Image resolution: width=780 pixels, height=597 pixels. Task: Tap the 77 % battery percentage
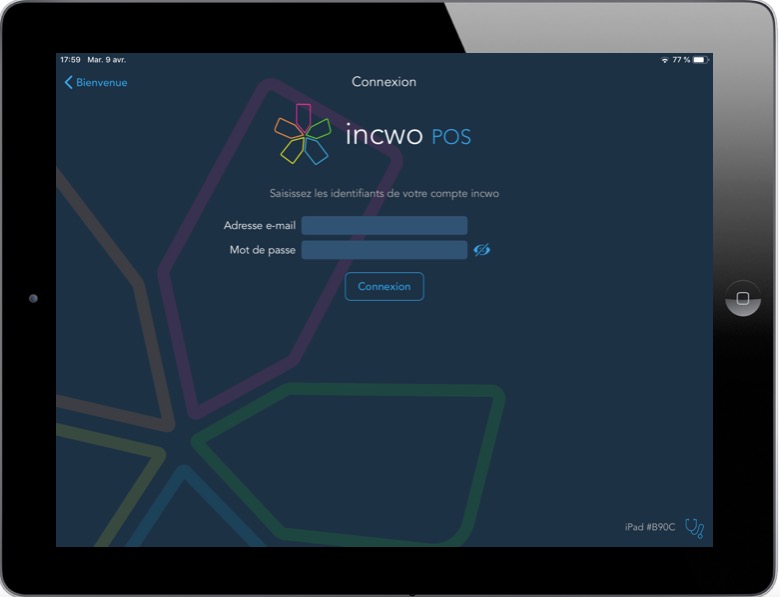tap(681, 60)
